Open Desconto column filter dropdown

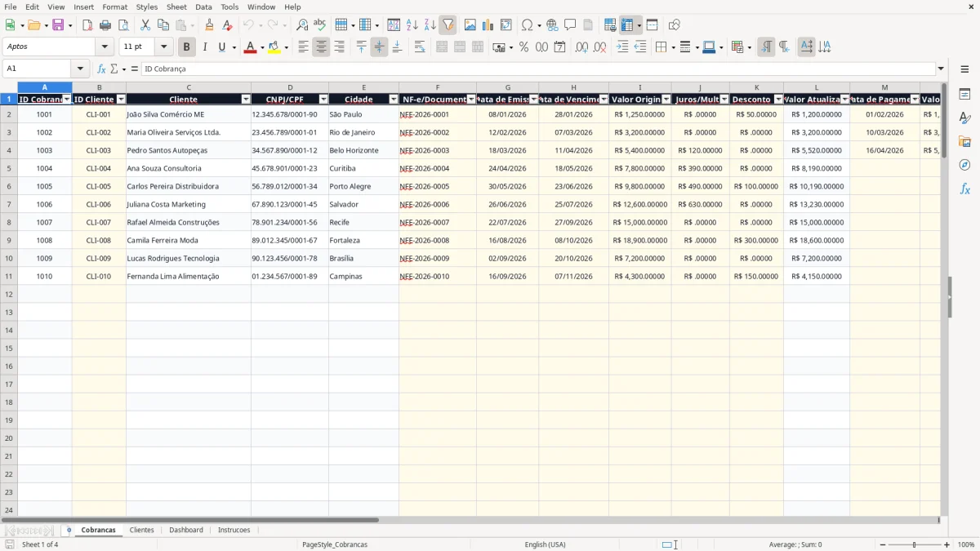(x=778, y=100)
